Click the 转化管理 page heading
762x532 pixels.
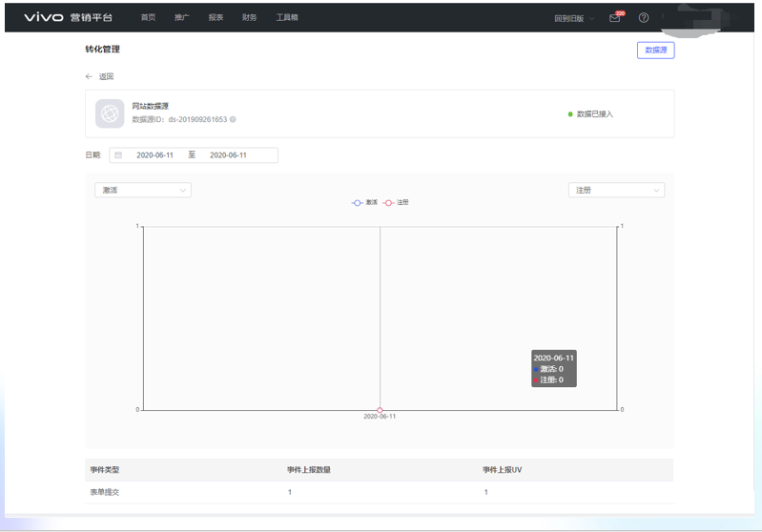coord(103,49)
